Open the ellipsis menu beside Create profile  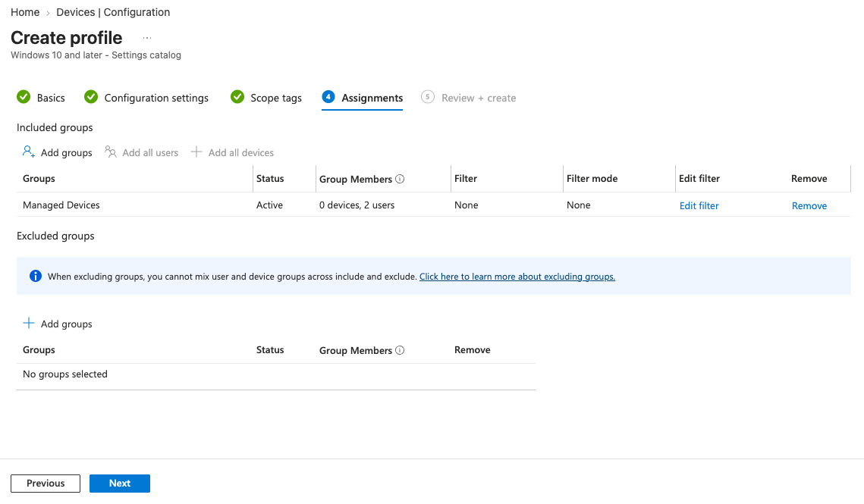point(146,38)
